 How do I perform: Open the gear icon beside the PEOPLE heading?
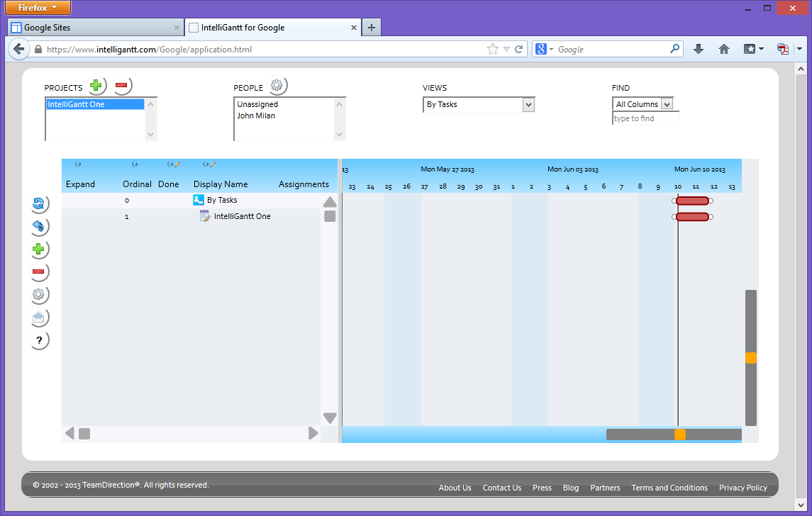(x=276, y=85)
